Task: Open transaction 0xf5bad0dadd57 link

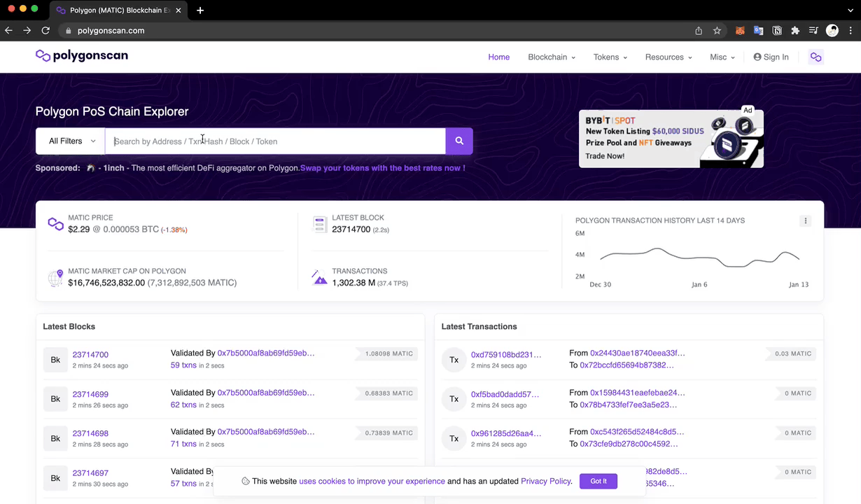Action: pyautogui.click(x=505, y=394)
